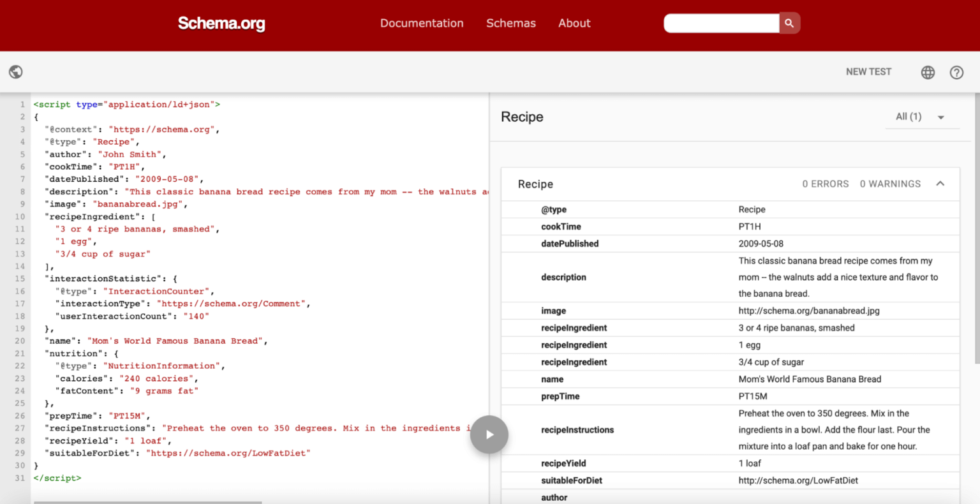The height and width of the screenshot is (504, 980).
Task: Click the Schema.org logo
Action: (221, 24)
